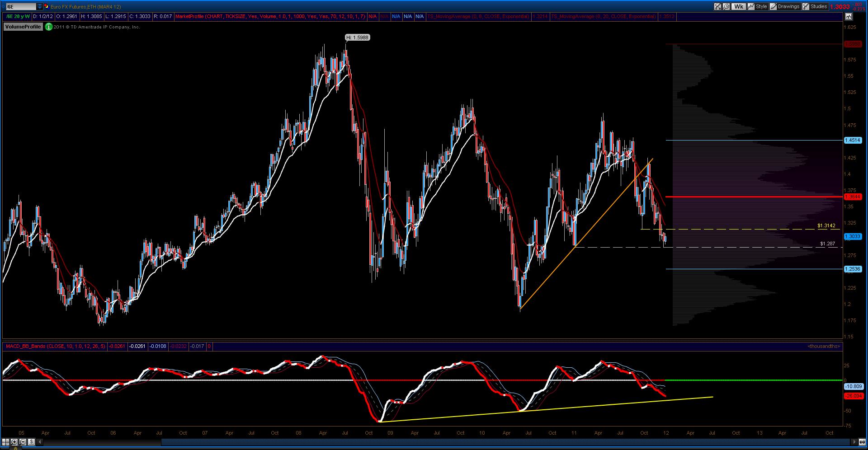The image size is (868, 450).
Task: Click the dollar sign price scale icon
Action: tap(31, 442)
